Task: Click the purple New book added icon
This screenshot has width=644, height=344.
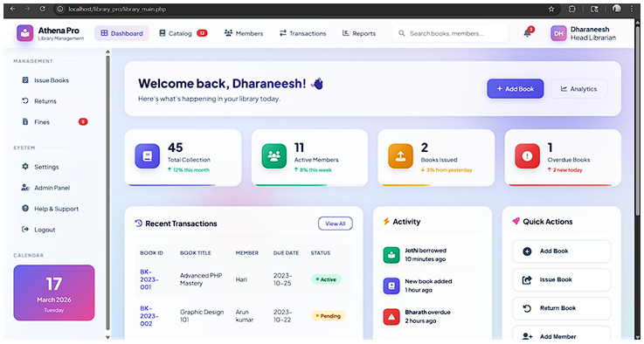Action: 391,286
